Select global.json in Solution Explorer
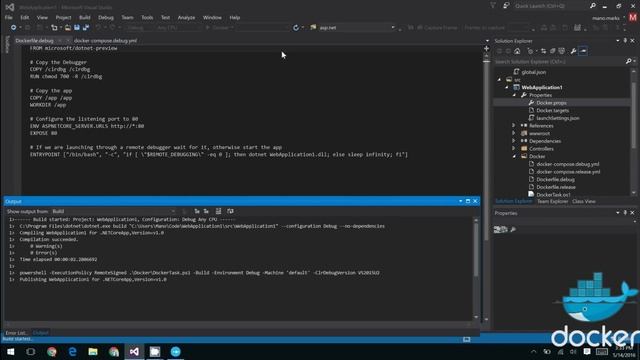 [x=533, y=72]
